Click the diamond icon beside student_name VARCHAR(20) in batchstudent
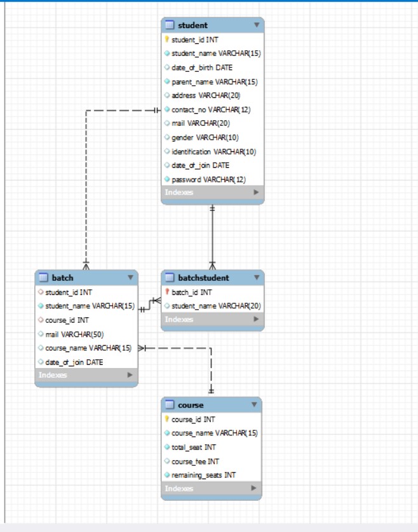The height and width of the screenshot is (532, 418). tap(167, 306)
